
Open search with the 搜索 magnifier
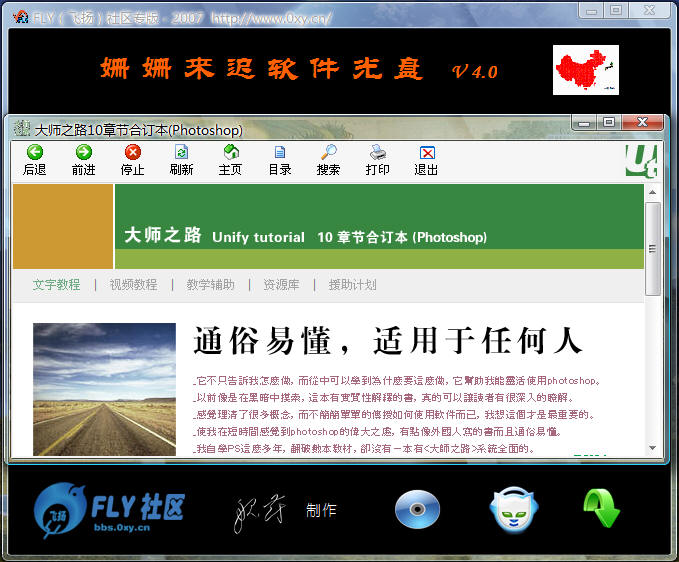click(328, 160)
